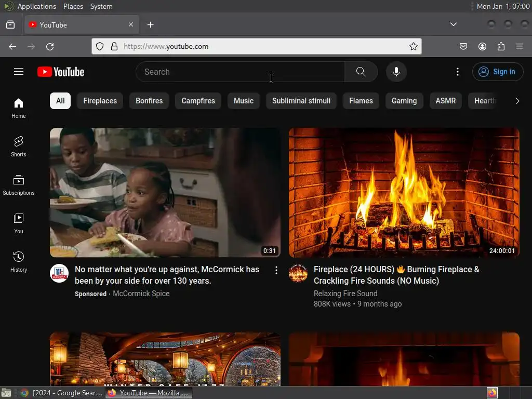Open the System menu
Image resolution: width=532 pixels, height=399 pixels.
pos(101,6)
